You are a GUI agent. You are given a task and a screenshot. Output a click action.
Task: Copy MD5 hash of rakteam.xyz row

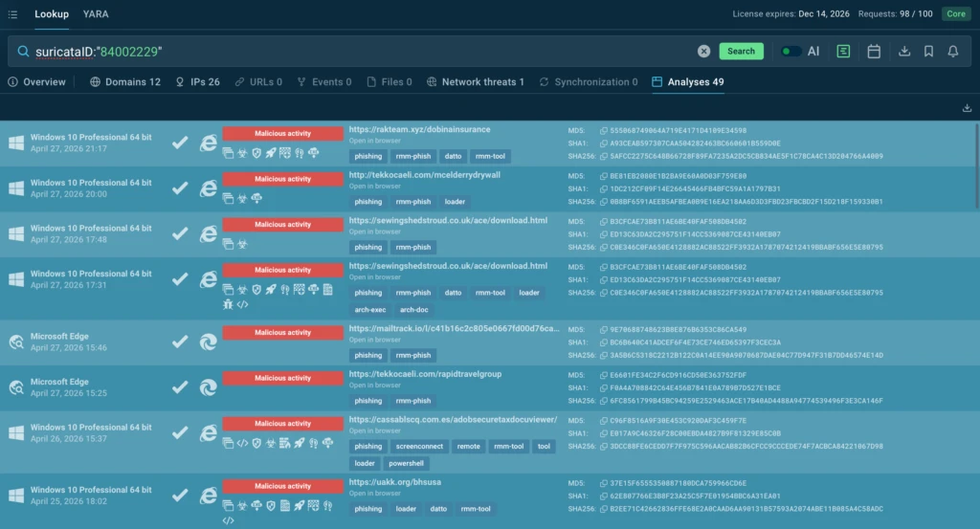[604, 130]
